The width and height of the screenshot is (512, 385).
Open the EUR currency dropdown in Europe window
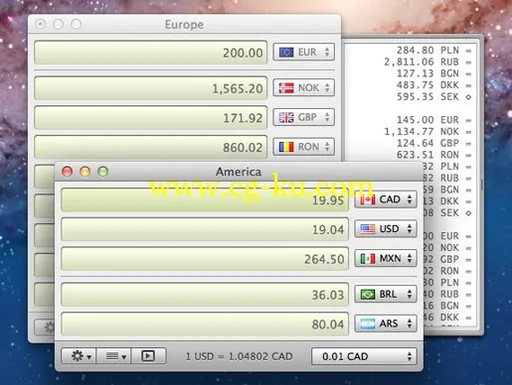click(304, 52)
